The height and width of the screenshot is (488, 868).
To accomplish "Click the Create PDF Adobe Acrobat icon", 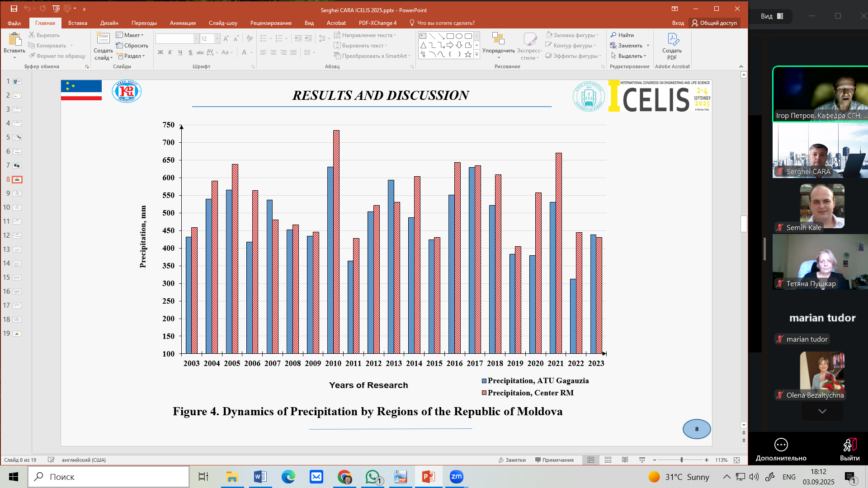I will [x=672, y=45].
